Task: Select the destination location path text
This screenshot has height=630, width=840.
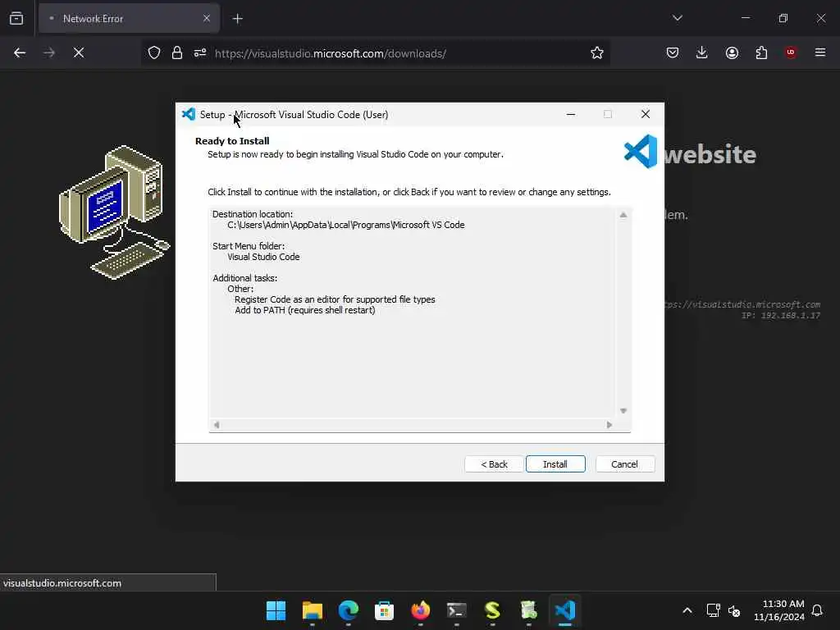Action: coord(345,225)
